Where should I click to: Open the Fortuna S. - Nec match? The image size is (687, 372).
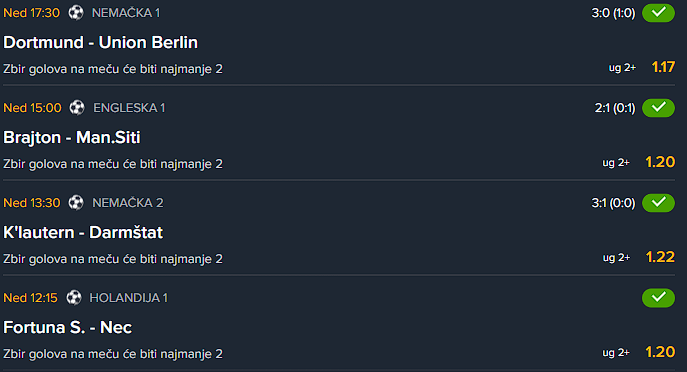coord(67,327)
